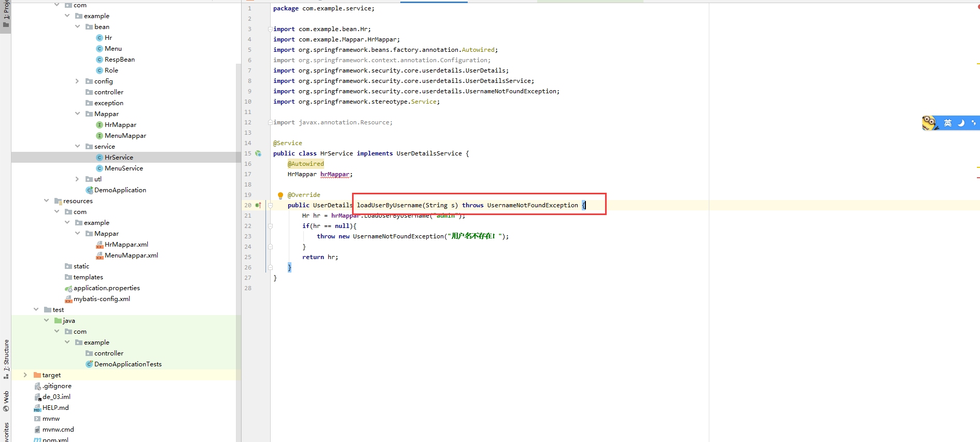Click the Spring bean gutter icon on line 15
Viewport: 980px width, 442px height.
[x=258, y=153]
